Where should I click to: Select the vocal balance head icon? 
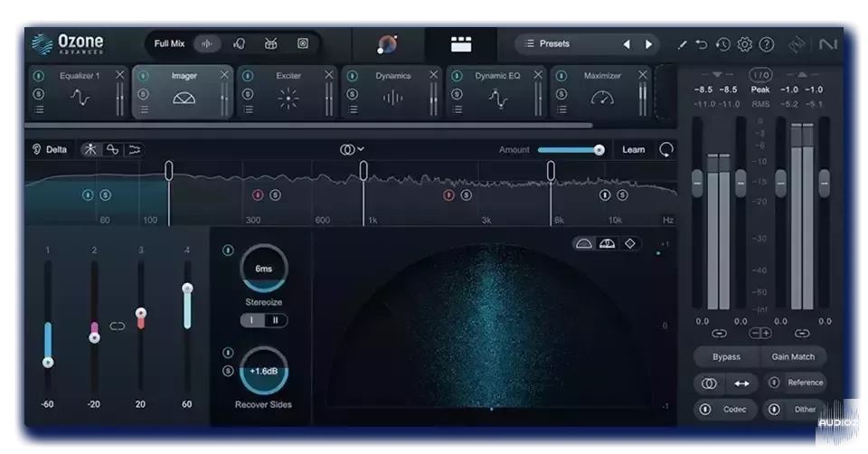pyautogui.click(x=239, y=43)
